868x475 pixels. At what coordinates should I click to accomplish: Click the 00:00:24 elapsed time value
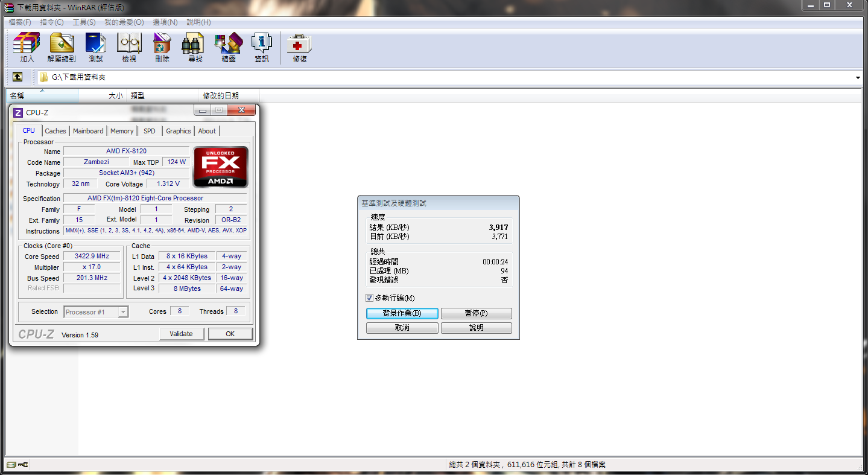pyautogui.click(x=495, y=262)
